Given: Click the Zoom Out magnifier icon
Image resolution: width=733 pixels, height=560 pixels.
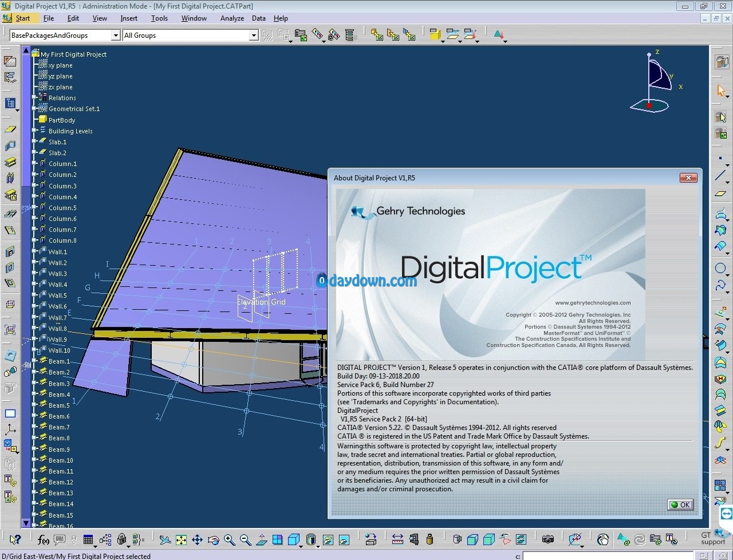Looking at the screenshot, I should [x=245, y=539].
